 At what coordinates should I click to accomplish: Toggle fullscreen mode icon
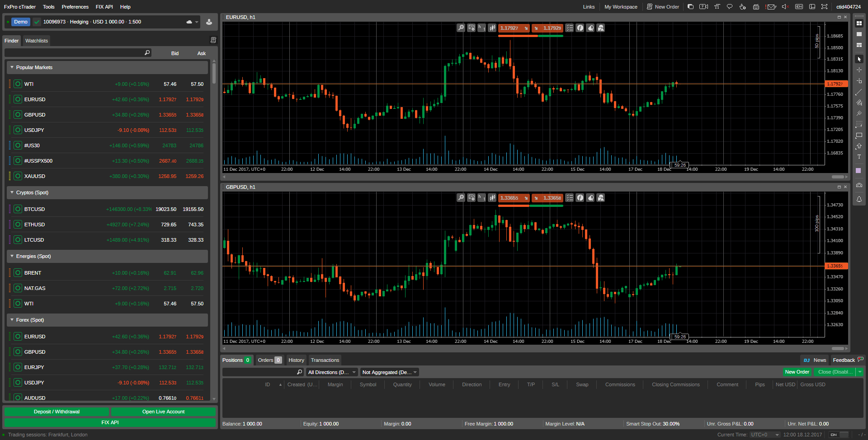click(824, 7)
